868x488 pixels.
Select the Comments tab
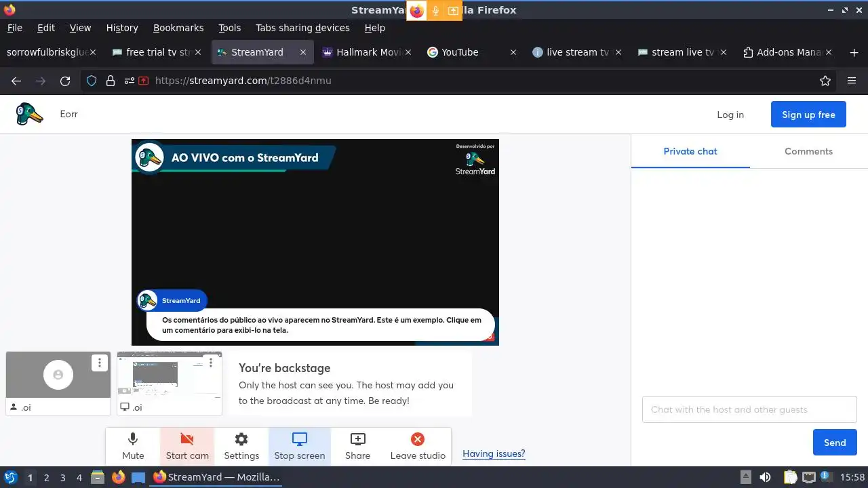click(x=808, y=151)
